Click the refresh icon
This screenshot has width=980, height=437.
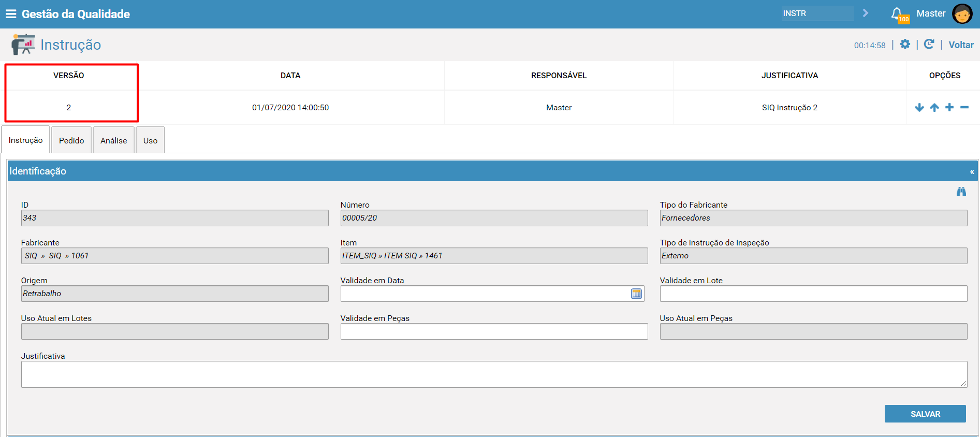point(929,44)
